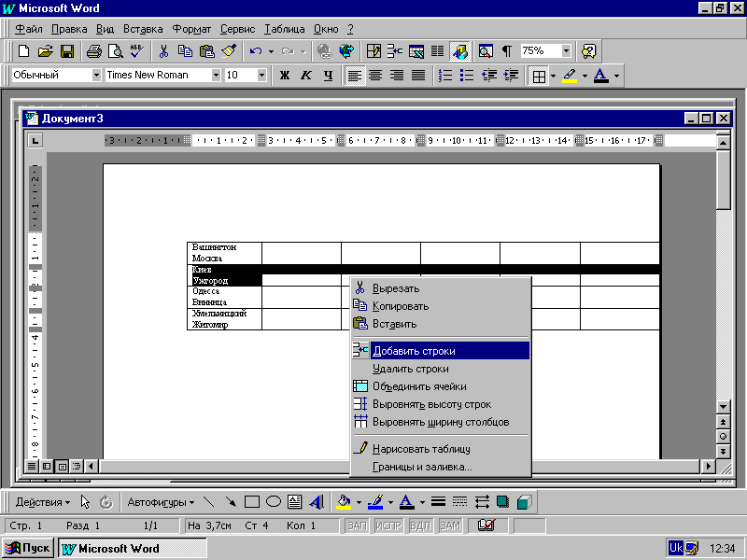Click the vertical scrollbar down arrow
747x560 pixels.
tap(723, 406)
